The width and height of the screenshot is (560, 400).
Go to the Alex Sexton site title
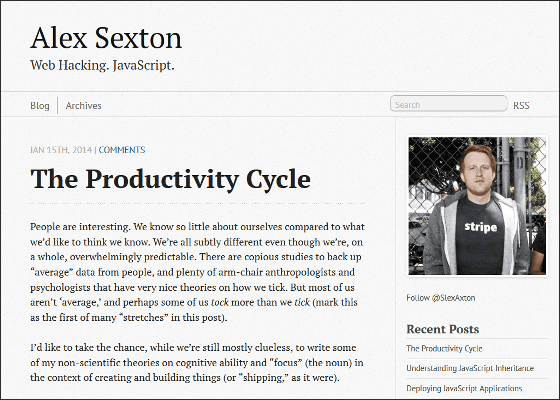pyautogui.click(x=106, y=38)
